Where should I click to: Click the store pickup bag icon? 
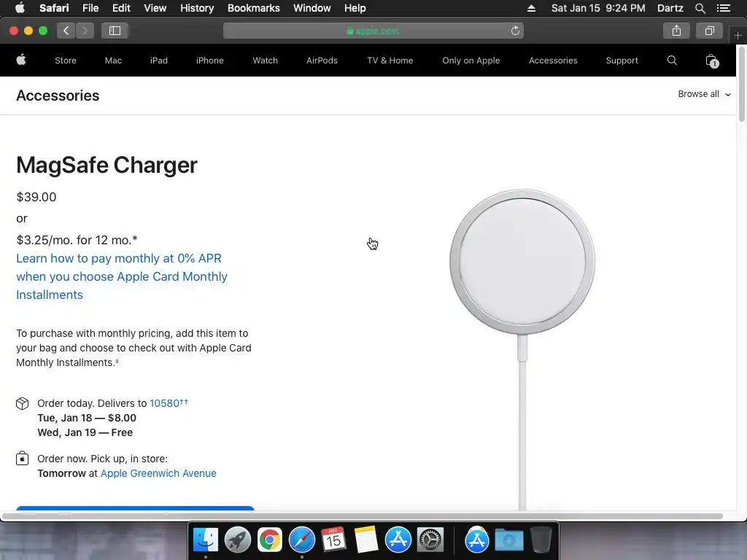23,459
